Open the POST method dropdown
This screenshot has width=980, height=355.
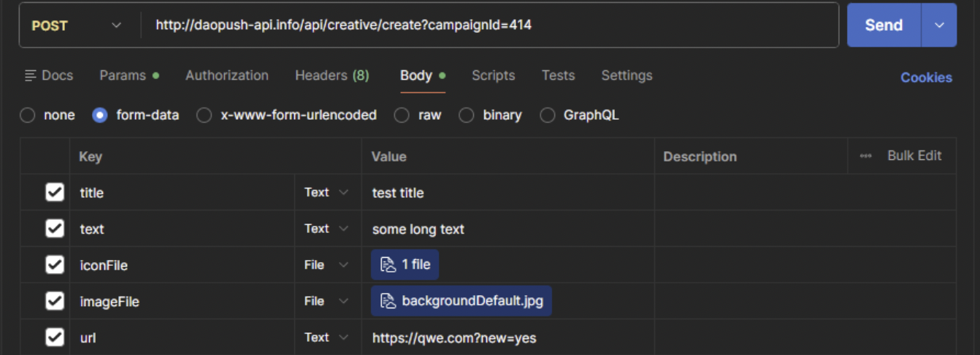(77, 26)
